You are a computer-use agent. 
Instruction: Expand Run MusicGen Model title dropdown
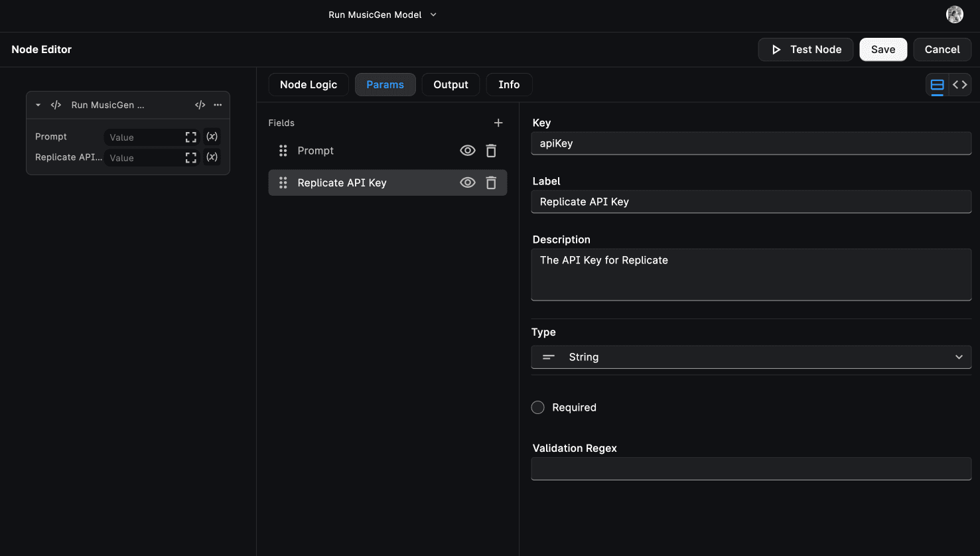click(x=433, y=15)
